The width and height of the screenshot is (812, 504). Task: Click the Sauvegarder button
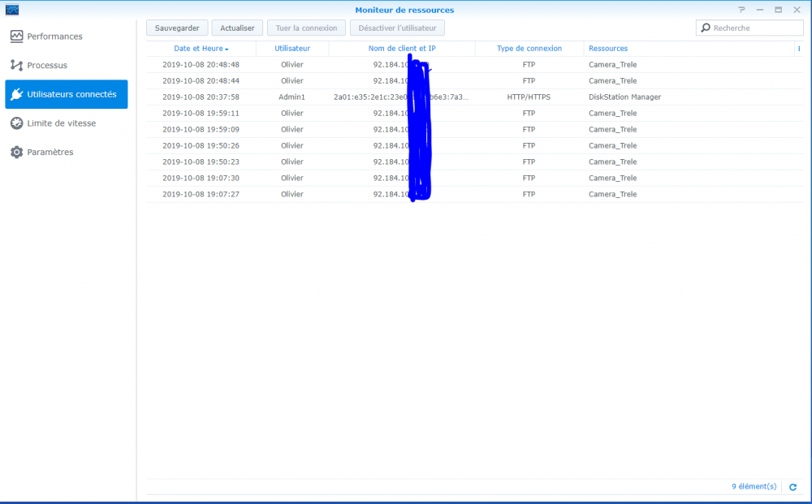coord(177,28)
